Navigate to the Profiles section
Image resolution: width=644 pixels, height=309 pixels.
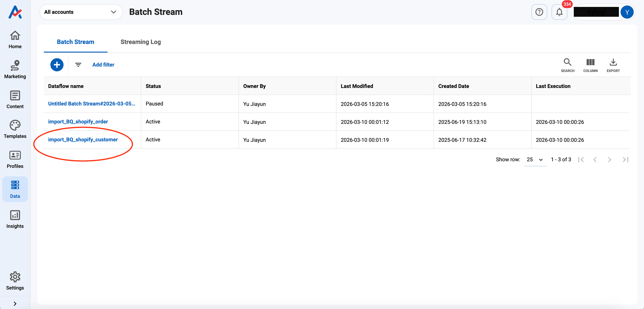point(15,159)
